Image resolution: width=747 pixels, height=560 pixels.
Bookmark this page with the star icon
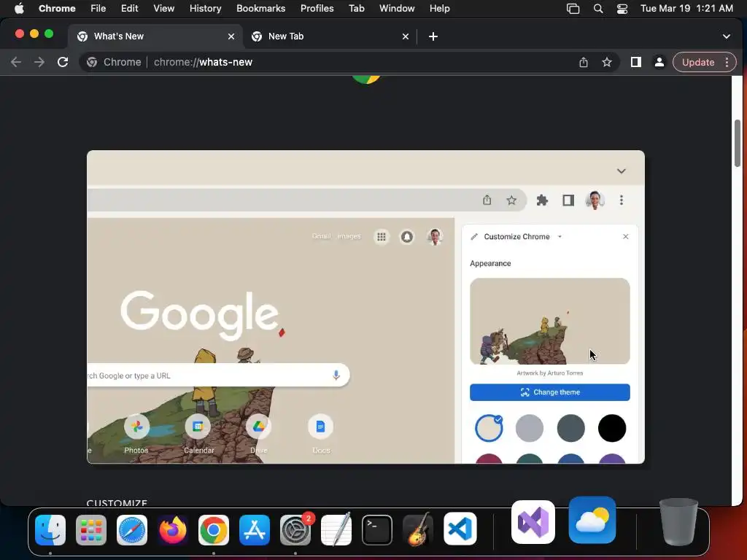606,63
